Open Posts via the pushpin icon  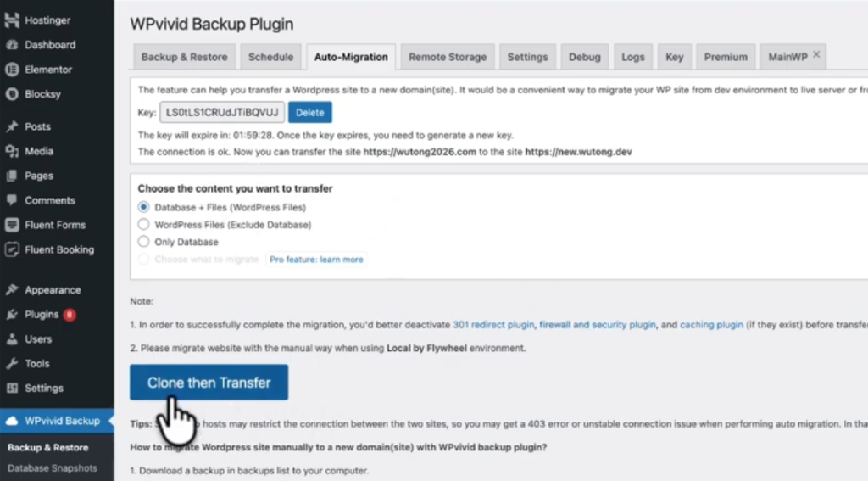(12, 126)
